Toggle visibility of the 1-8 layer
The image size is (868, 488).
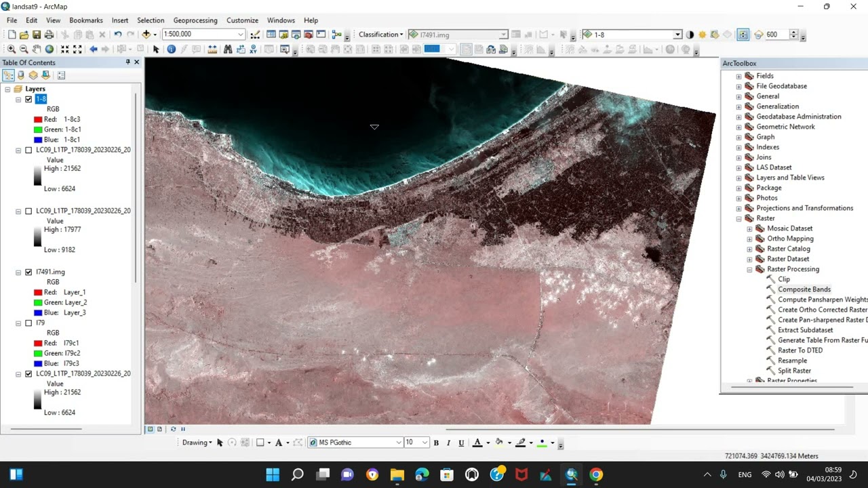[28, 99]
